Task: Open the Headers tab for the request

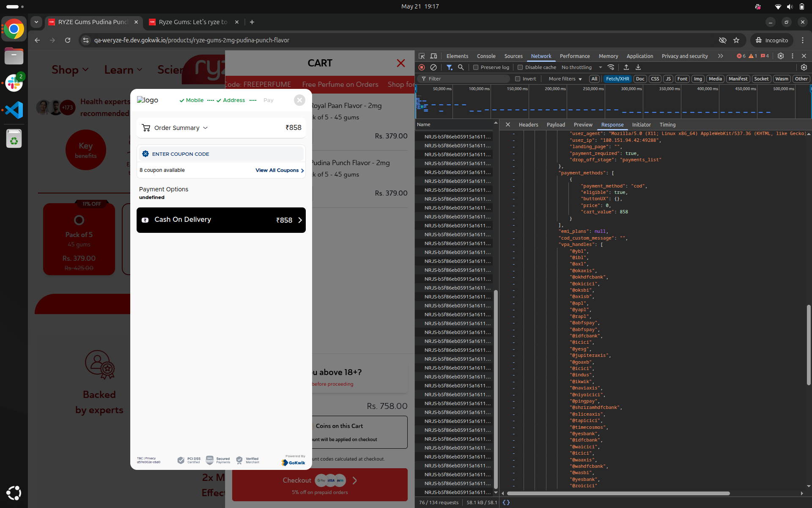Action: point(528,124)
